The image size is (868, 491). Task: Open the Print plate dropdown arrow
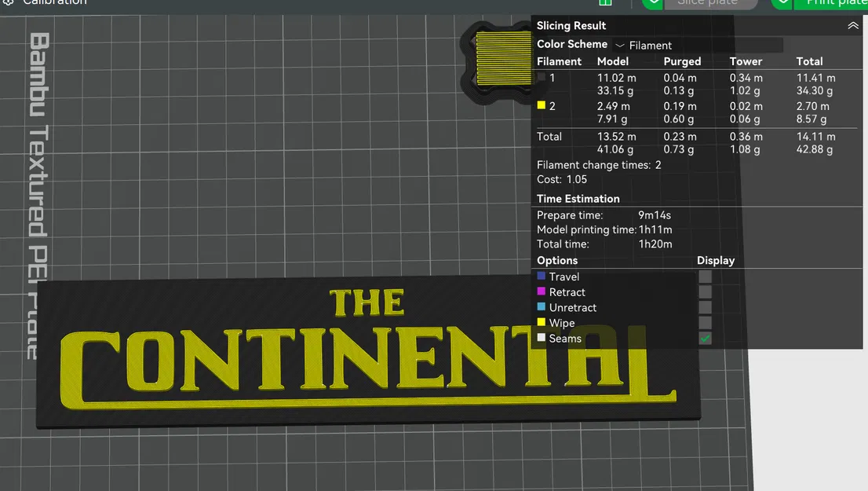coord(782,3)
